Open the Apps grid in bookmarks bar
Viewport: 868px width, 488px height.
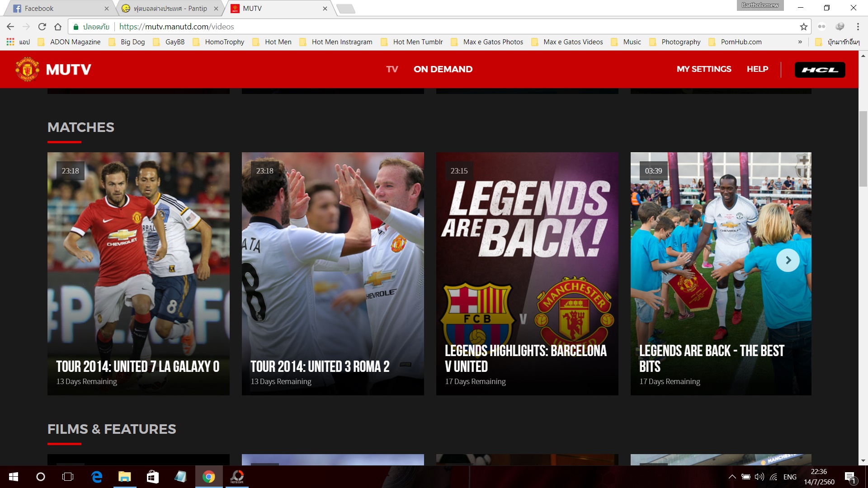[10, 42]
